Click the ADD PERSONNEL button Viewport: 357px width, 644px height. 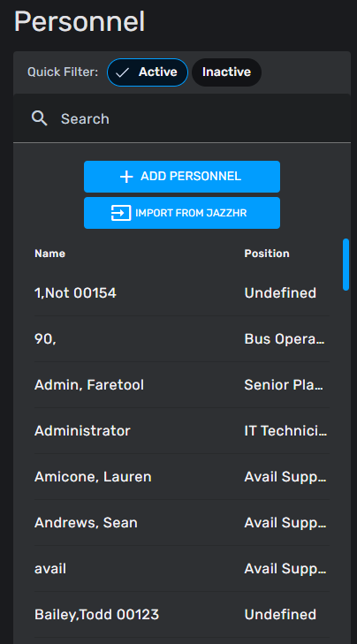pyautogui.click(x=182, y=177)
